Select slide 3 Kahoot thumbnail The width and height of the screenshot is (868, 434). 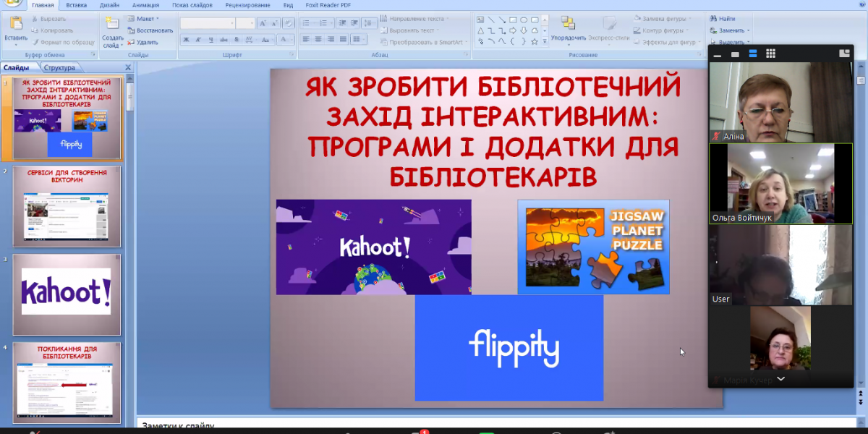(67, 295)
